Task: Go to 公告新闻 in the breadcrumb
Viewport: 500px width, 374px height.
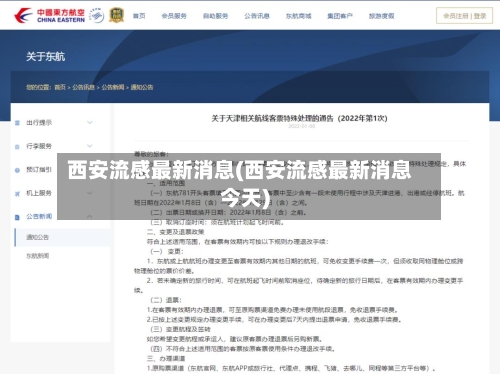Action: click(x=113, y=87)
